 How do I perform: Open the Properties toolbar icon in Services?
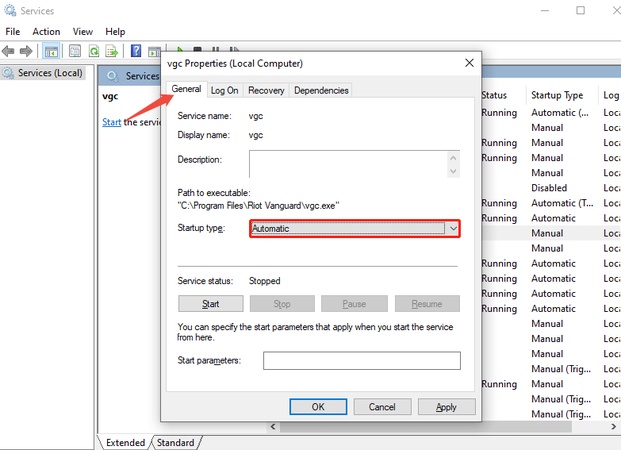click(x=75, y=51)
